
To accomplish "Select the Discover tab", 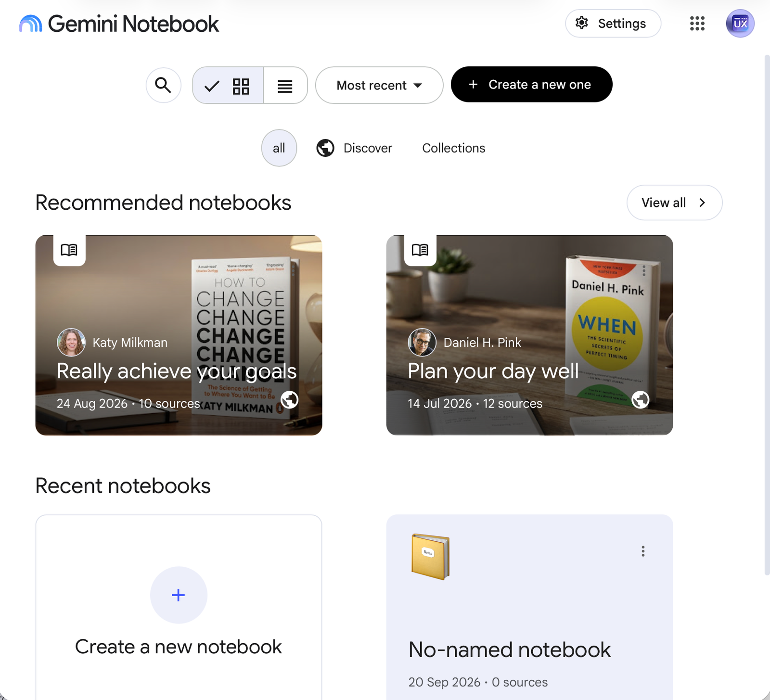I will [x=354, y=148].
